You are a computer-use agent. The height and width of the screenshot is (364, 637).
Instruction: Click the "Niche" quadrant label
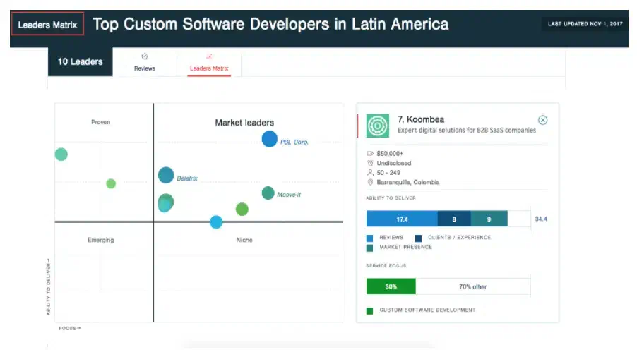(244, 240)
